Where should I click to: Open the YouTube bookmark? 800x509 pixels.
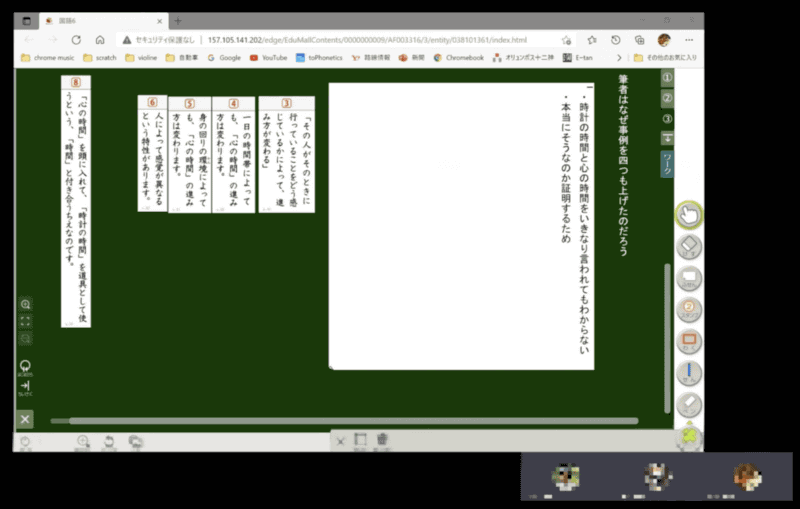[x=268, y=58]
